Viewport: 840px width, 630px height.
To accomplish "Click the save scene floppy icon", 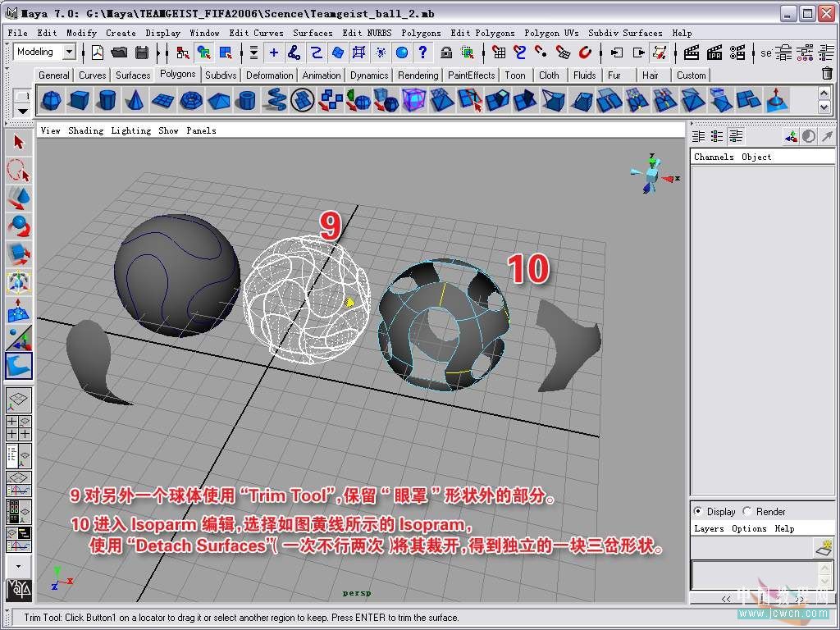I will pos(142,52).
